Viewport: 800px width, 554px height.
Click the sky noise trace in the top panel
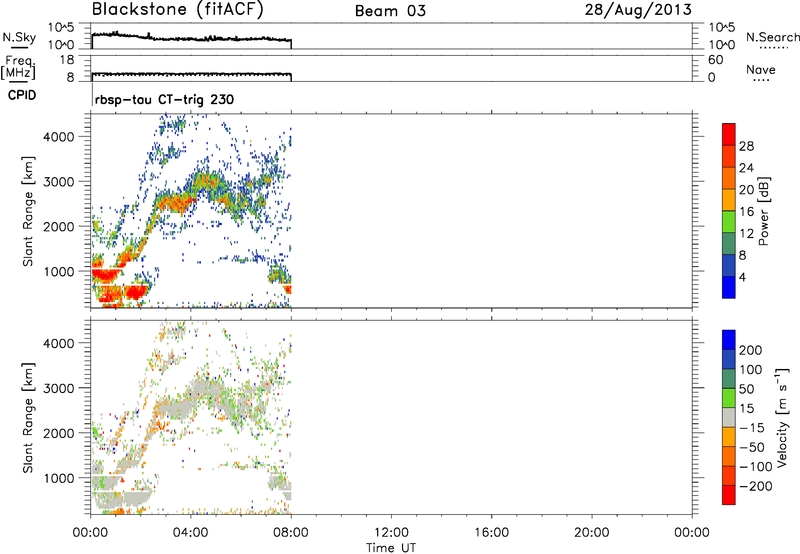click(191, 38)
